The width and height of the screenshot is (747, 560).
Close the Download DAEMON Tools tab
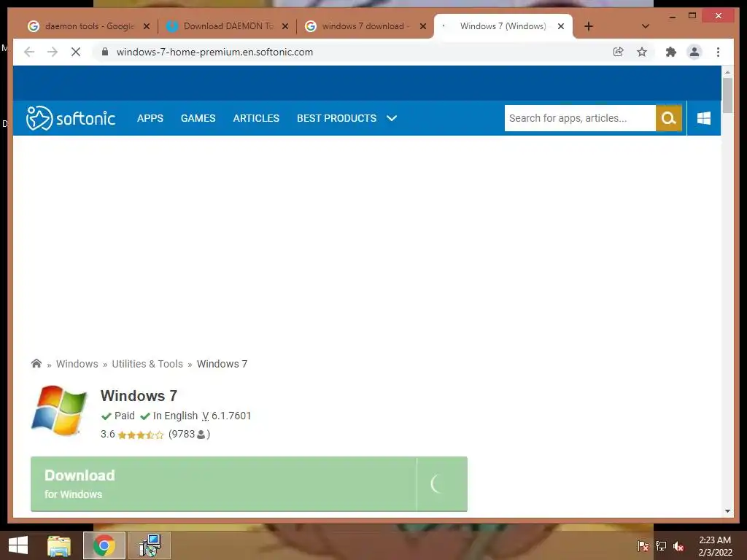click(285, 26)
